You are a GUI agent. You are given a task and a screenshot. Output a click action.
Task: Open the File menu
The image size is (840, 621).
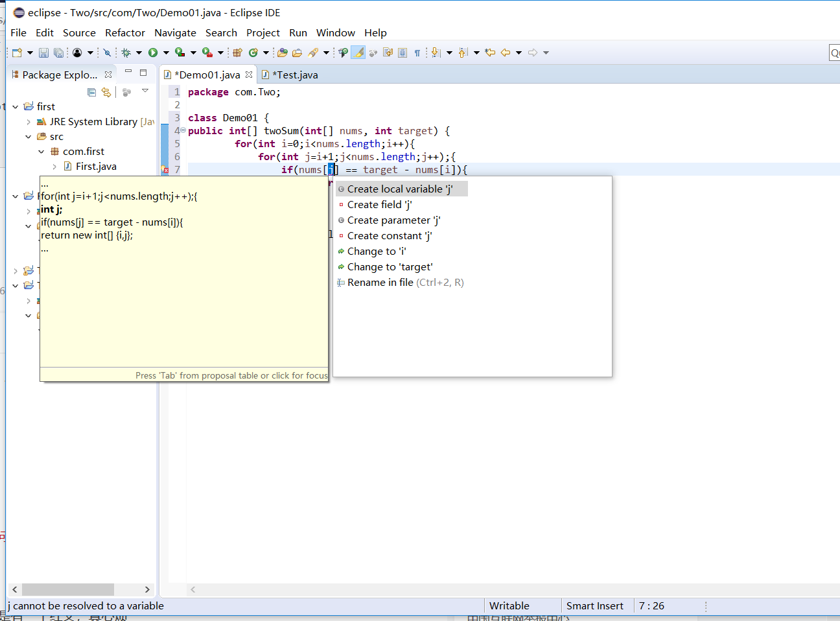pyautogui.click(x=19, y=32)
